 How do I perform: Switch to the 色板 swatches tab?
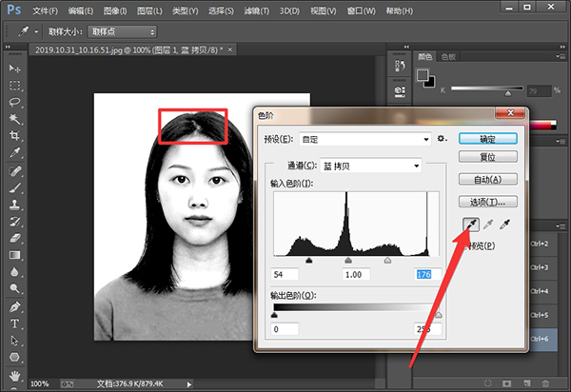(x=448, y=57)
